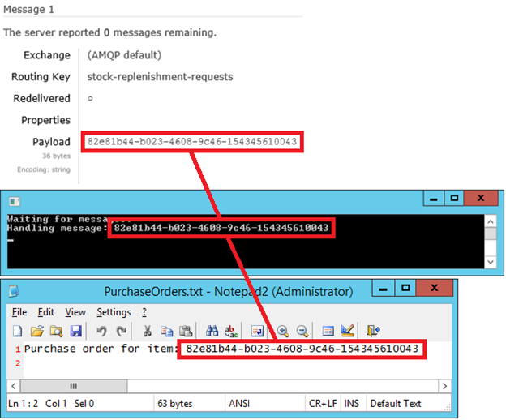
Task: Toggle the INS insert mode indicator
Action: pyautogui.click(x=352, y=403)
